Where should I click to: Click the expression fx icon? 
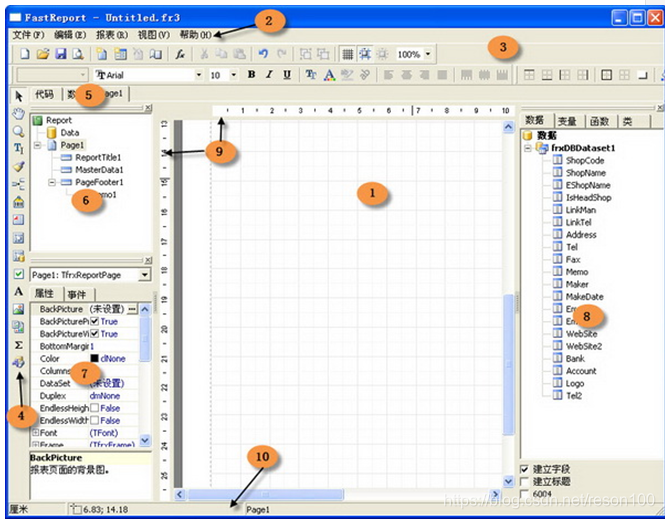(180, 54)
